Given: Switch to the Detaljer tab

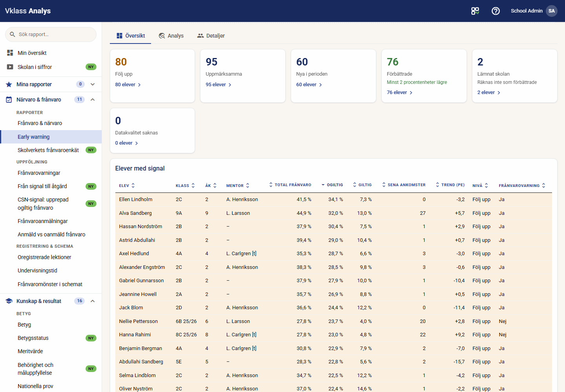Looking at the screenshot, I should tap(211, 36).
